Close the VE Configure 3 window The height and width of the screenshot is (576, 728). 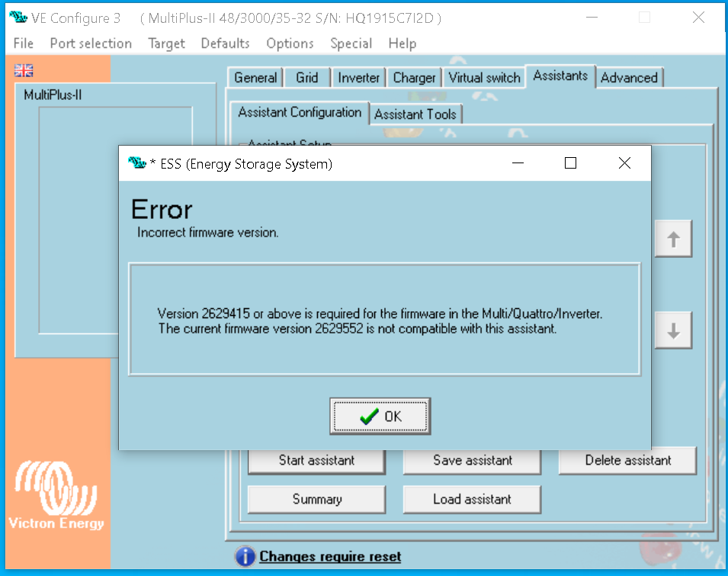click(x=698, y=18)
